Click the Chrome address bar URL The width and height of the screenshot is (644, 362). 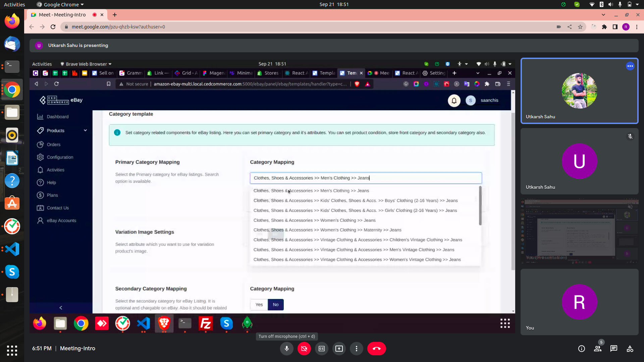[118, 27]
